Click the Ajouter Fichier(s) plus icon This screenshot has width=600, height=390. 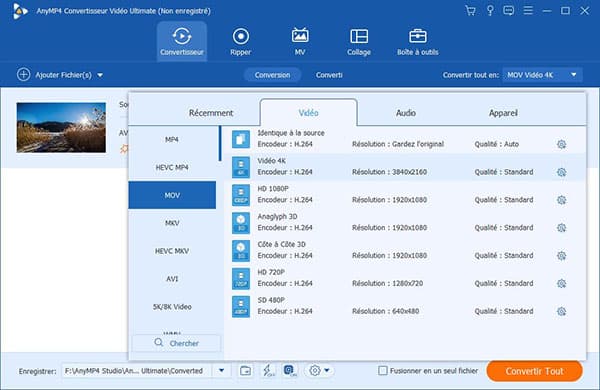click(23, 75)
